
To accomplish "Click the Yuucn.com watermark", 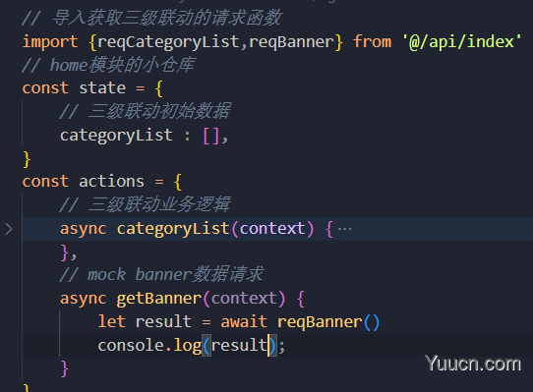I will [x=473, y=364].
